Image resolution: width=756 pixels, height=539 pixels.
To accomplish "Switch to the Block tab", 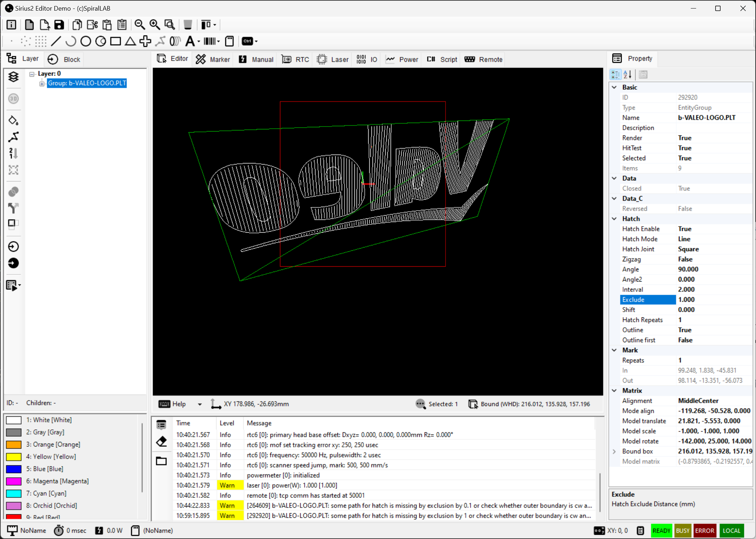I will click(x=65, y=59).
